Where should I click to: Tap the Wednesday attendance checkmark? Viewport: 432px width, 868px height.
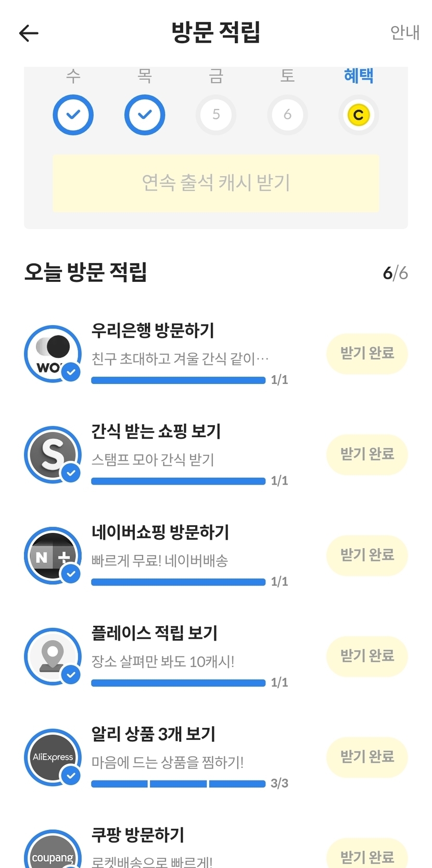[x=73, y=115]
